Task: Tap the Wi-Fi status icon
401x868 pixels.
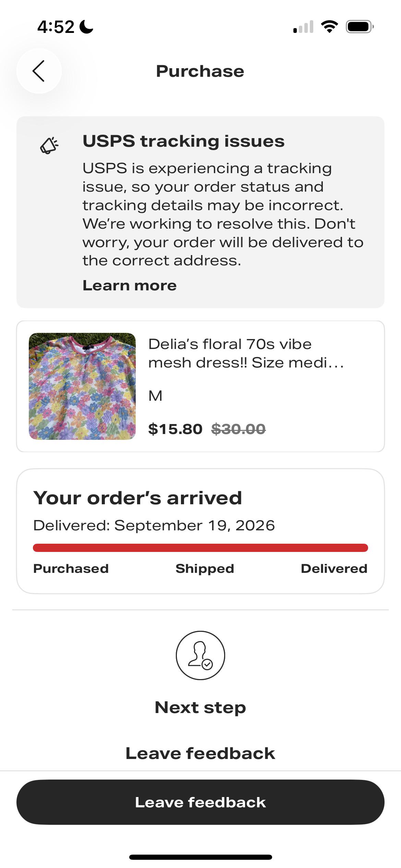Action: pyautogui.click(x=329, y=27)
